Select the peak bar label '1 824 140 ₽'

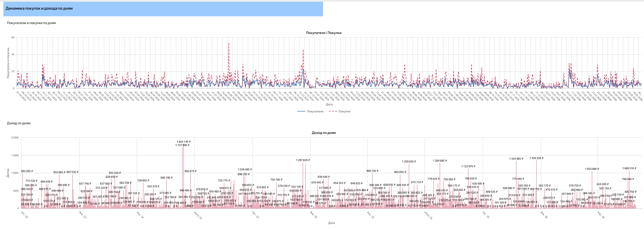(184, 142)
